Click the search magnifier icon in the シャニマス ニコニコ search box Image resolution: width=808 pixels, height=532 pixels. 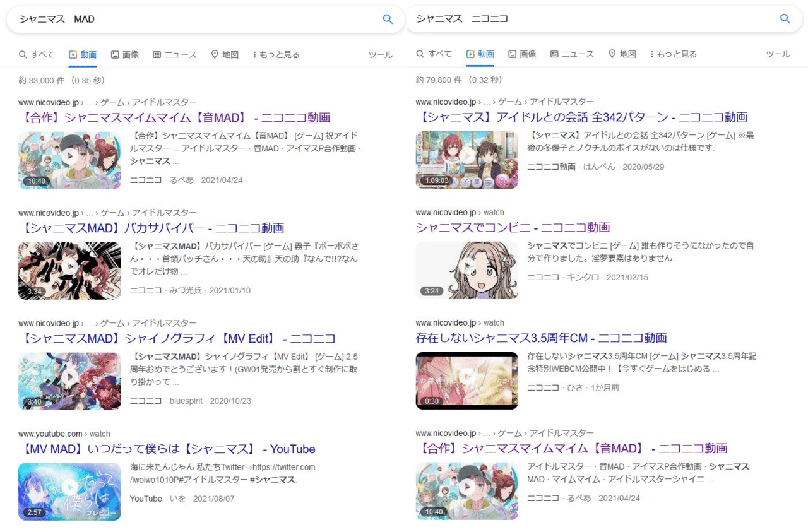[x=785, y=19]
